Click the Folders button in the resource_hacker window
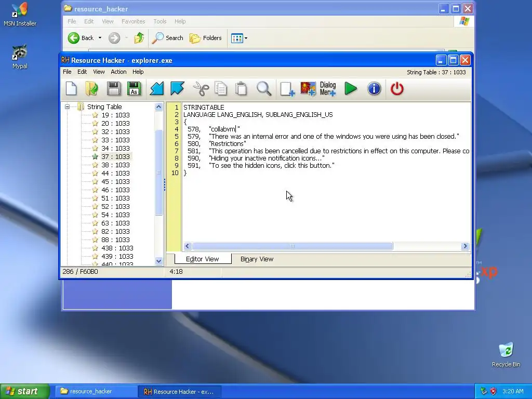 click(206, 38)
